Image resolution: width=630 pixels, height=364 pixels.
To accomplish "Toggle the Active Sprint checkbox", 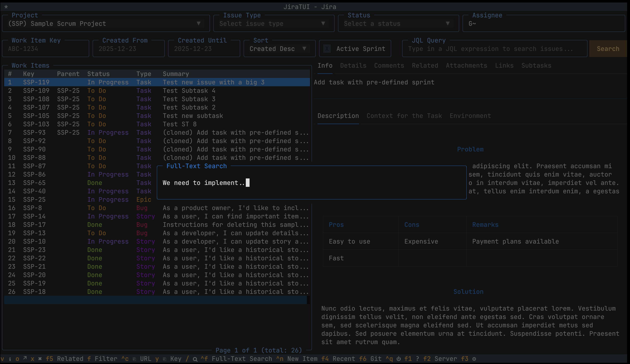I will point(327,49).
